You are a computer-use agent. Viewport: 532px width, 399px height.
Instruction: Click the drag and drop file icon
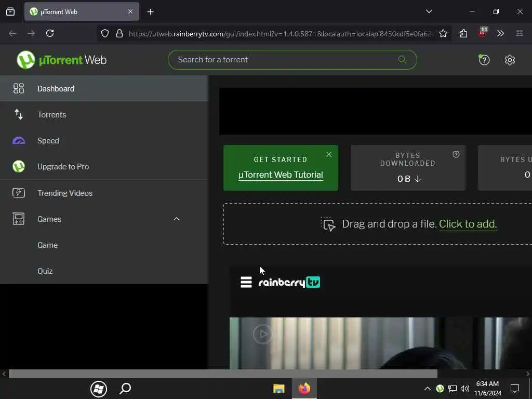pyautogui.click(x=328, y=224)
